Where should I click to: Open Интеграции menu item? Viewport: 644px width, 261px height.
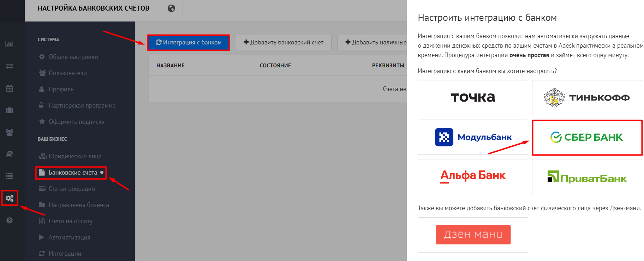[65, 254]
